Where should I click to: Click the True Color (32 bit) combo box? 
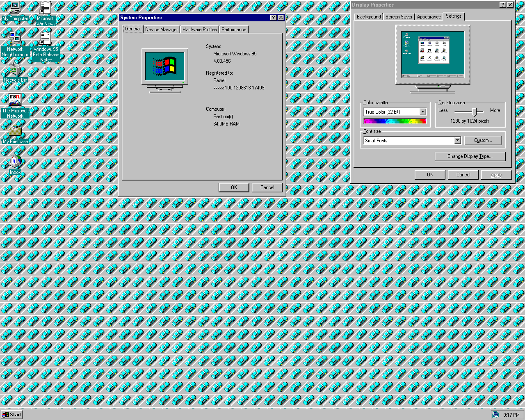(395, 112)
